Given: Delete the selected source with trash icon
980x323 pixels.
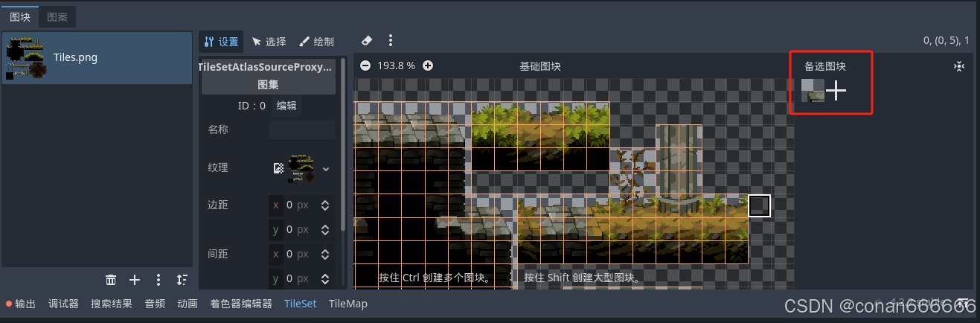Looking at the screenshot, I should coord(111,280).
